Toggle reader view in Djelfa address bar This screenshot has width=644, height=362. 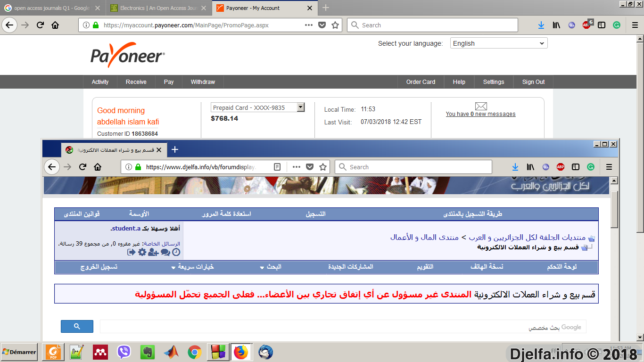pyautogui.click(x=278, y=167)
